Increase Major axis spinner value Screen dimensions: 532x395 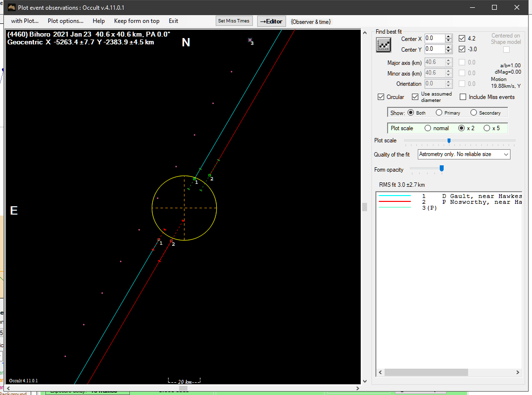coord(449,60)
